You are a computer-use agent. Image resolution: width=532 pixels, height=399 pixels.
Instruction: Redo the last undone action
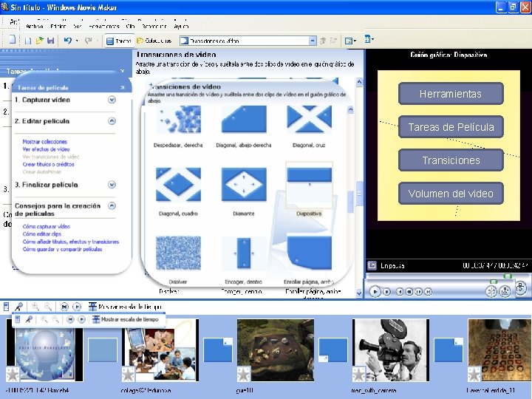88,41
